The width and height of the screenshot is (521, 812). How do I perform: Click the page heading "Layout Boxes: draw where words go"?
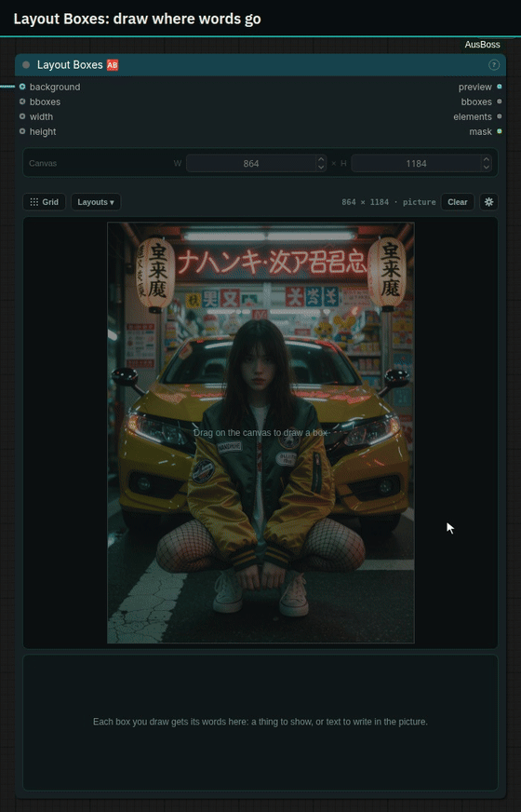[x=137, y=20]
